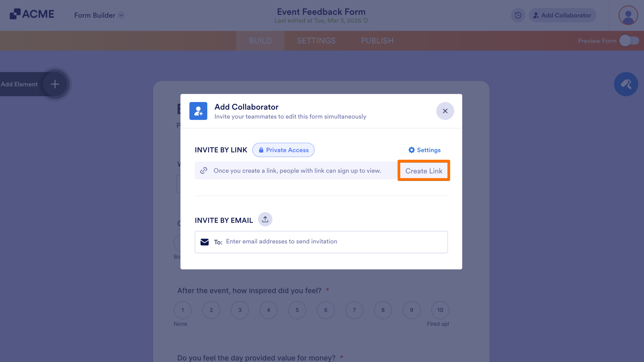Close the Add Collaborator dialog
The height and width of the screenshot is (362, 644).
[x=445, y=111]
